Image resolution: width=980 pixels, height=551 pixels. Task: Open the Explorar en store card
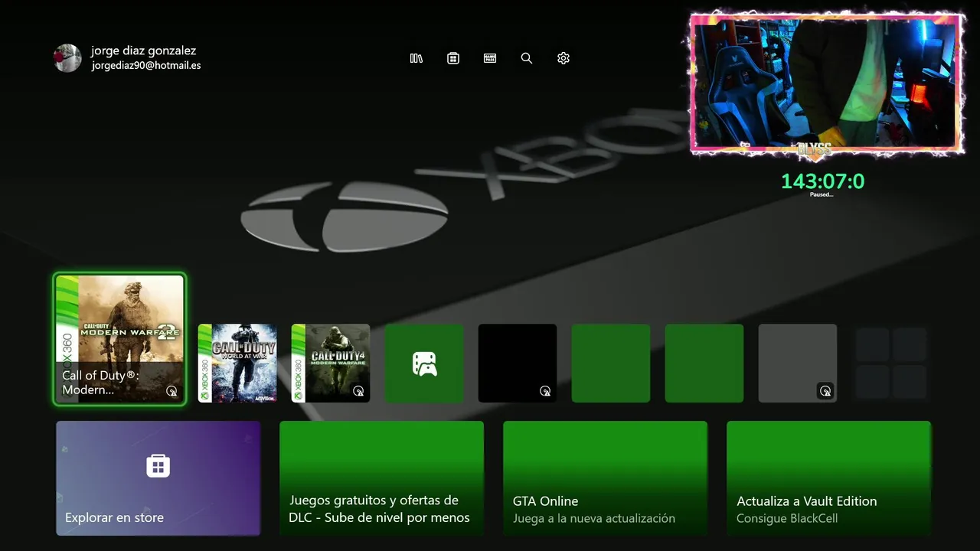click(158, 478)
